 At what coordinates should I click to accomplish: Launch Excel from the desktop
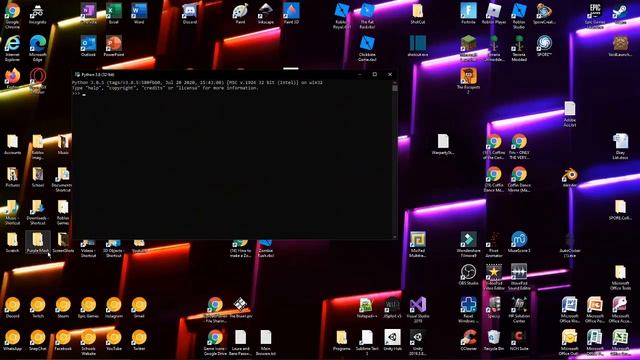coord(113,13)
